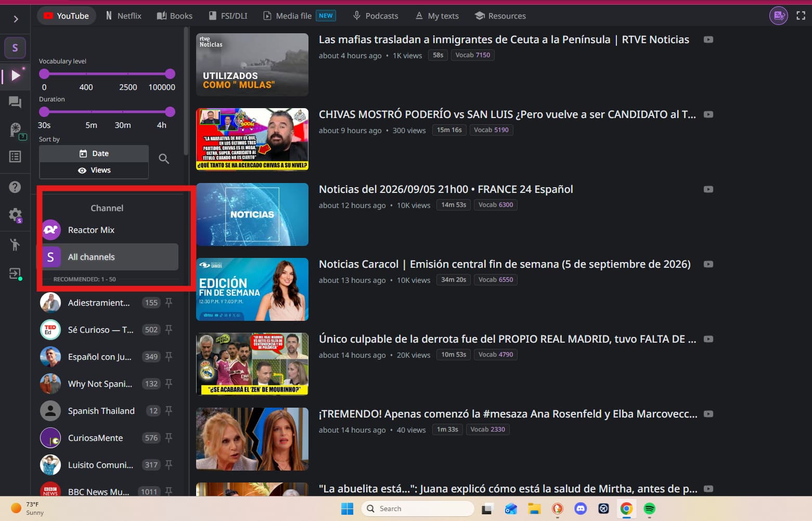Pin the Luisito Comuni... channel
Viewport: 812px width, 521px height.
169,465
